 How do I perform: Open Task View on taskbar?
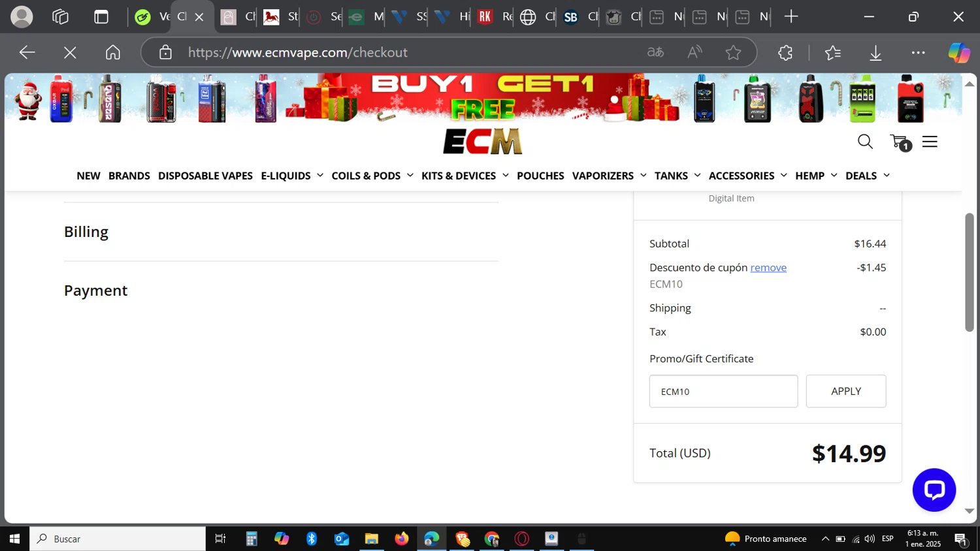[x=221, y=539]
